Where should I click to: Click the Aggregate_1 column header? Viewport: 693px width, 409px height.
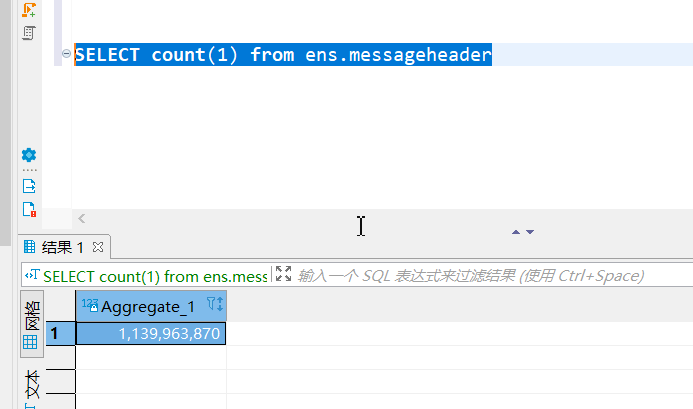click(147, 306)
